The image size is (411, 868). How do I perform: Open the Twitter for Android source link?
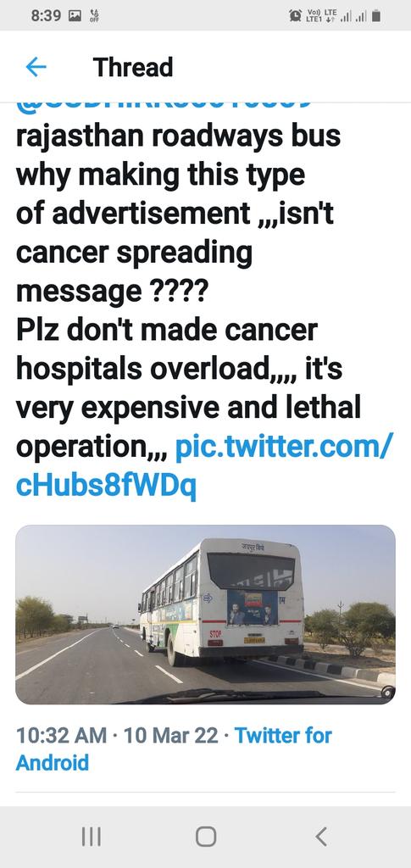pyautogui.click(x=174, y=749)
